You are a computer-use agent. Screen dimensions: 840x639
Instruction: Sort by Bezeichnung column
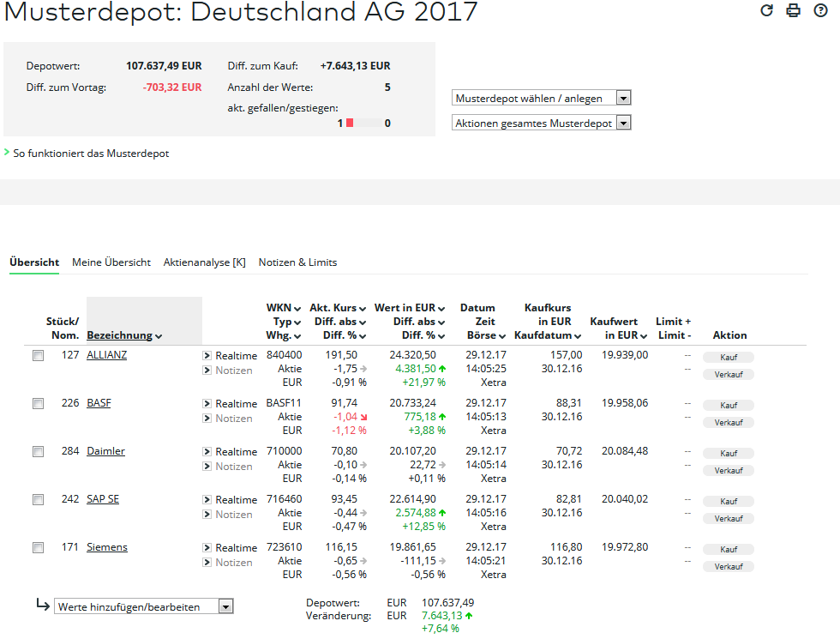click(x=124, y=335)
